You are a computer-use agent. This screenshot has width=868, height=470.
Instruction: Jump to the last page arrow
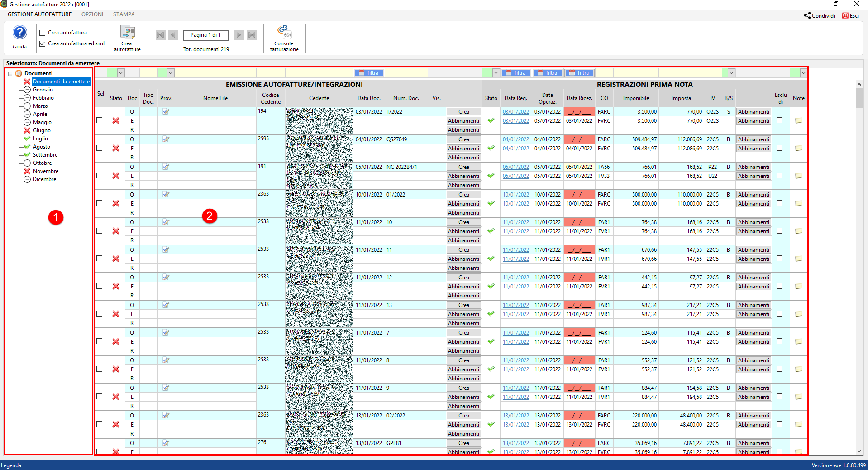252,35
